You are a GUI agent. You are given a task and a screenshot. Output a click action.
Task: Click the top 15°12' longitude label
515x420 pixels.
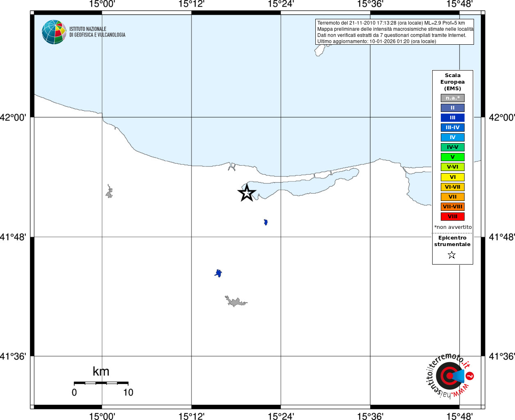click(191, 4)
